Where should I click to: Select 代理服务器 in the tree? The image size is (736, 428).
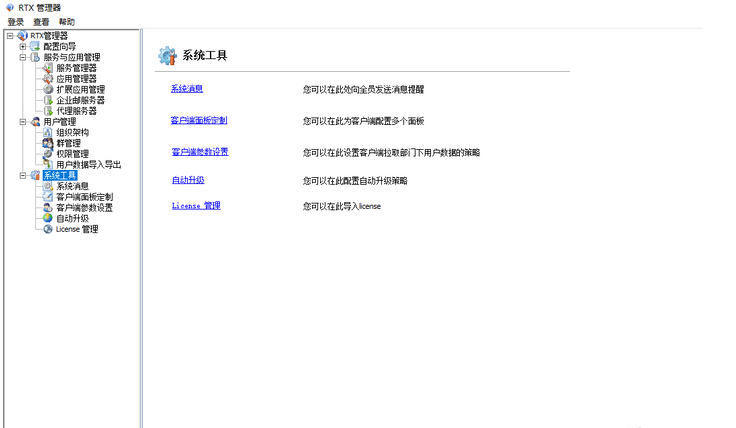pos(77,111)
